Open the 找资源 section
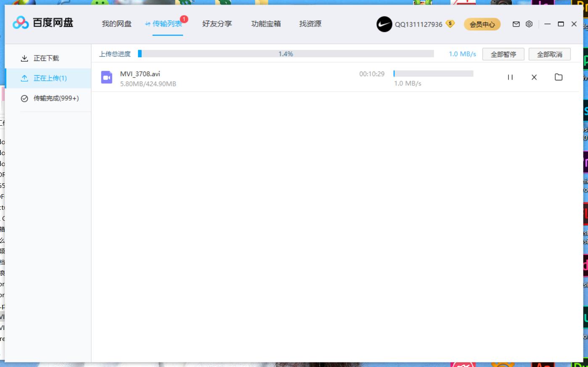 coord(310,24)
